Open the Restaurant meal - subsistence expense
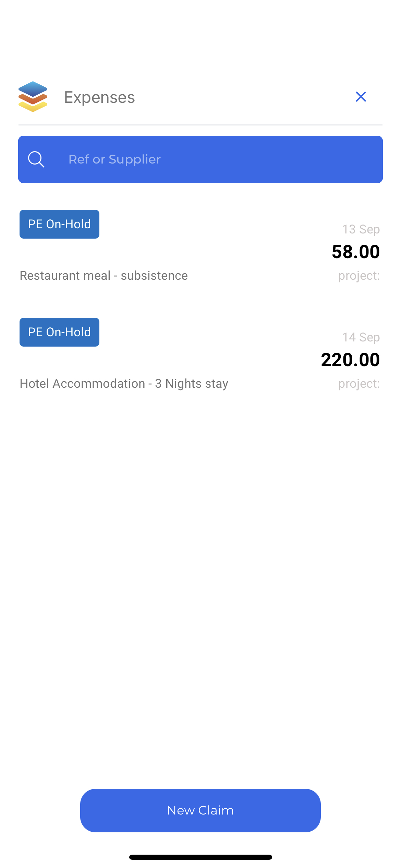The height and width of the screenshot is (868, 401). 104,276
